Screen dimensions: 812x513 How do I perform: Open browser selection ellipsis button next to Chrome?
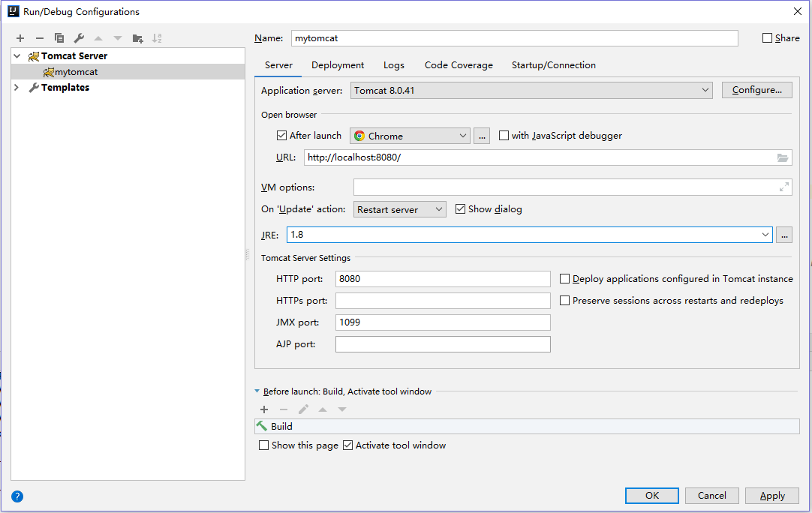point(482,136)
